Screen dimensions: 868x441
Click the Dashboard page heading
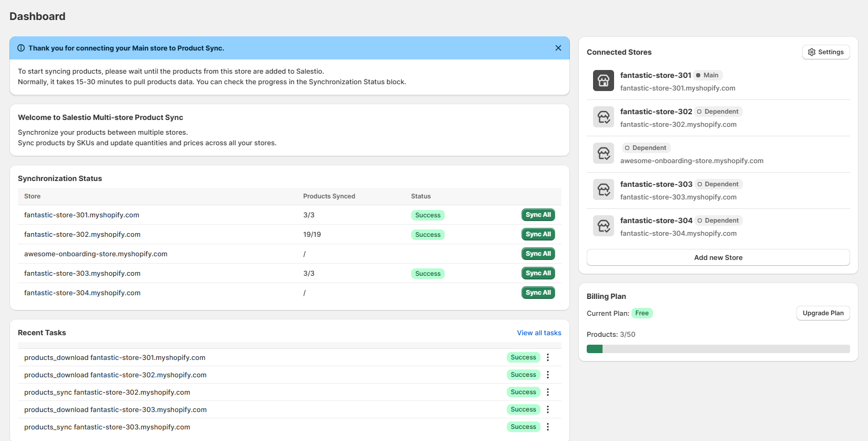pos(37,16)
